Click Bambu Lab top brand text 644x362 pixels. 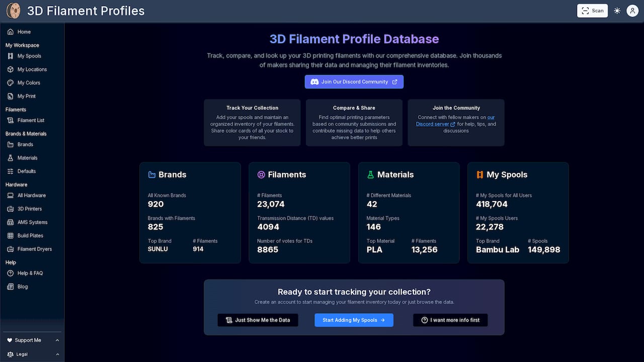[498, 249]
